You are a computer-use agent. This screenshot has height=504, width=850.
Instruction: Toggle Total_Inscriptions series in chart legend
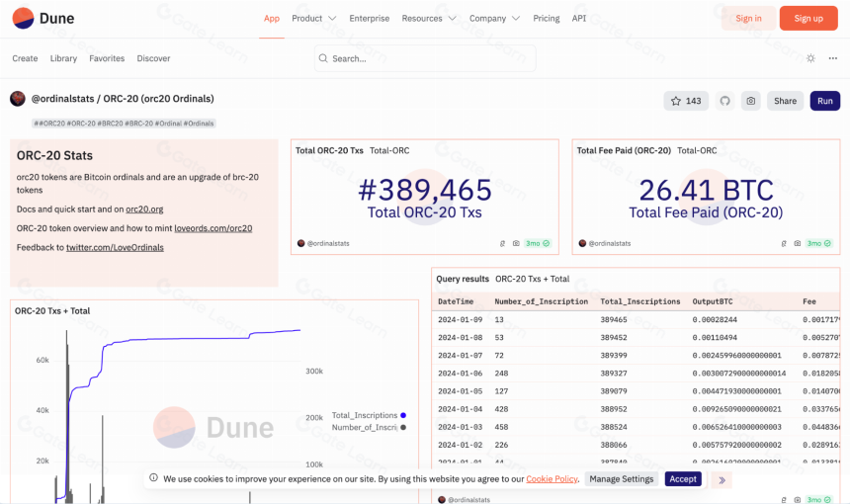pos(369,415)
